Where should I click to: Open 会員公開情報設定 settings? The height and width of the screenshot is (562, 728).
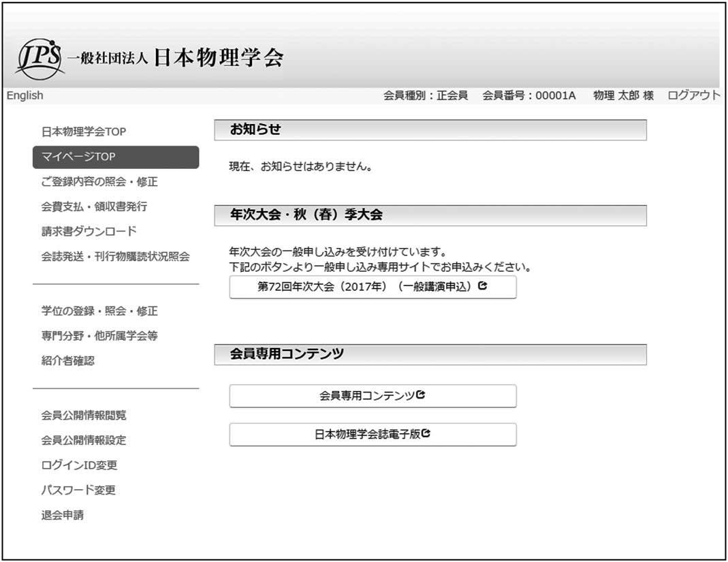[84, 440]
